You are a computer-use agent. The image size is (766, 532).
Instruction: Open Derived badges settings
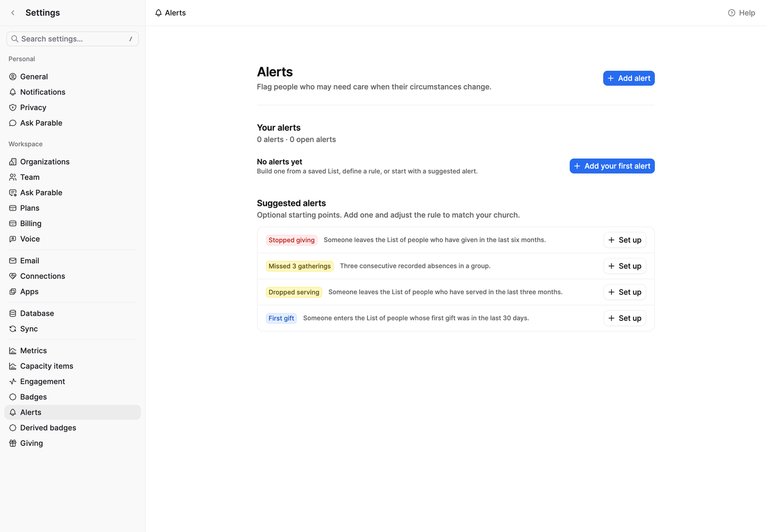[x=72, y=428]
